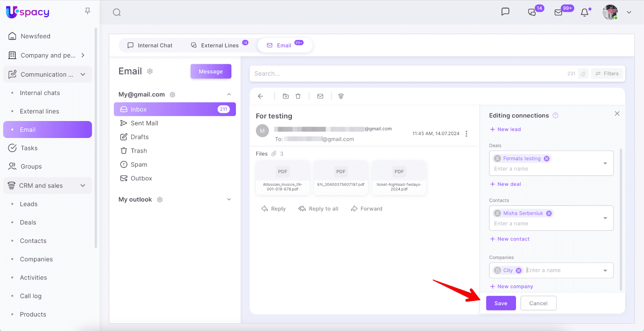Click the pin sidebar icon

pyautogui.click(x=87, y=11)
